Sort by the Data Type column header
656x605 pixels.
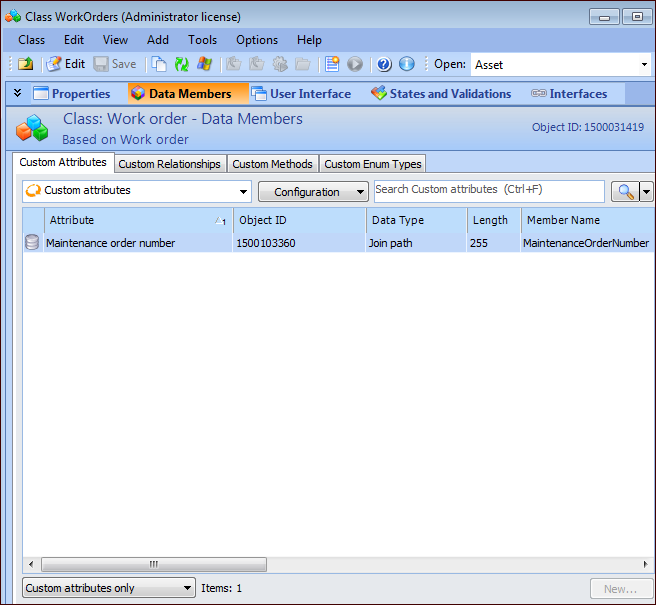coord(416,220)
